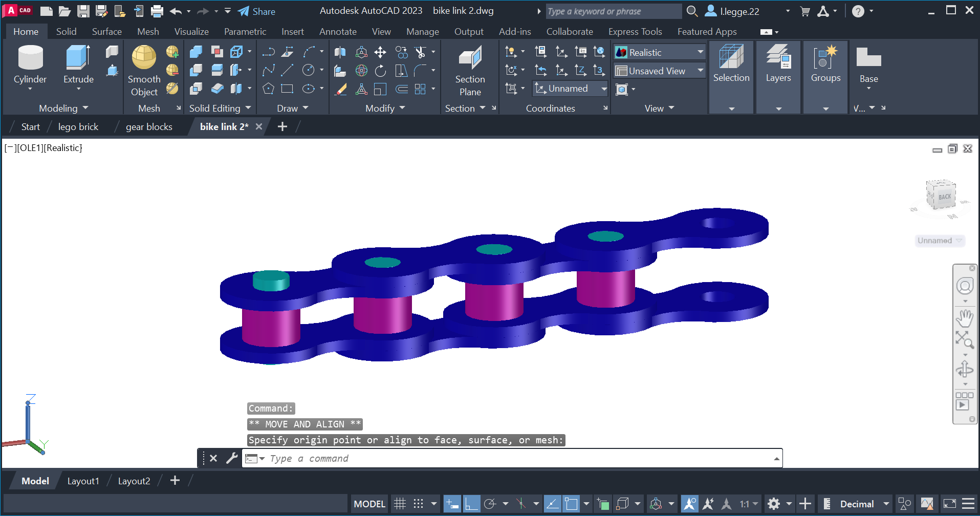Toggle annotation objects visibility in status bar
This screenshot has height=516, width=980.
tap(690, 504)
